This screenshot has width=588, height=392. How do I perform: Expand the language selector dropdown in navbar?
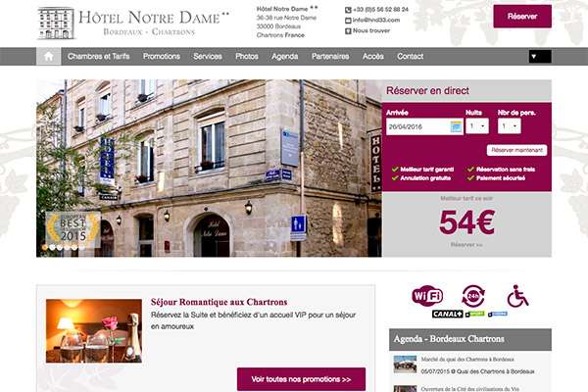click(540, 57)
